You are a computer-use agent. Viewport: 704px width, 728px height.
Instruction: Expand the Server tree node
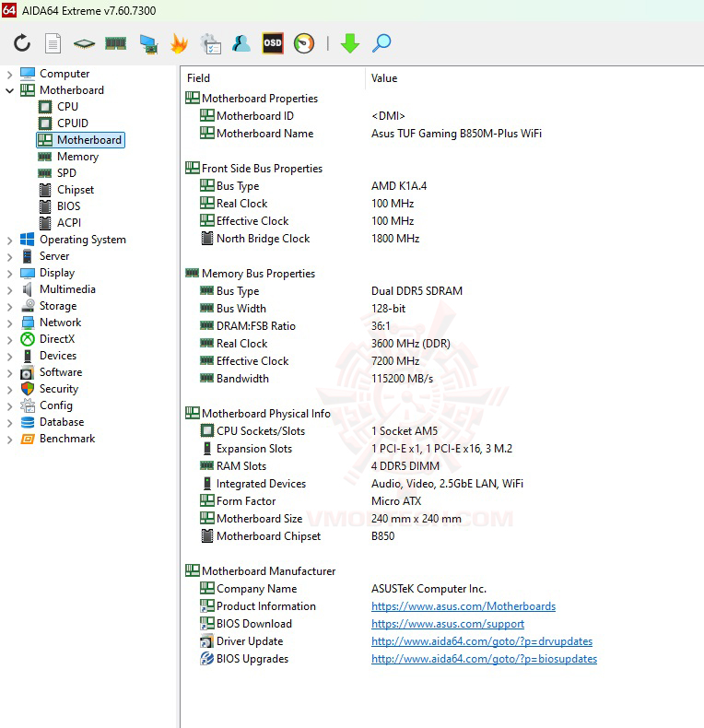9,257
